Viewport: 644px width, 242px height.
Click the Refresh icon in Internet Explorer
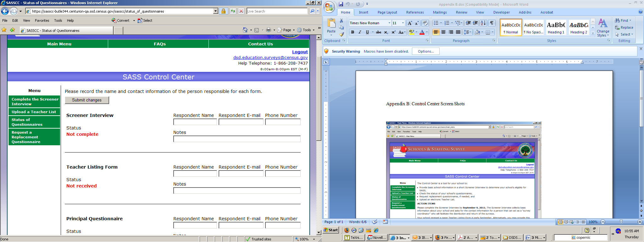pyautogui.click(x=233, y=11)
